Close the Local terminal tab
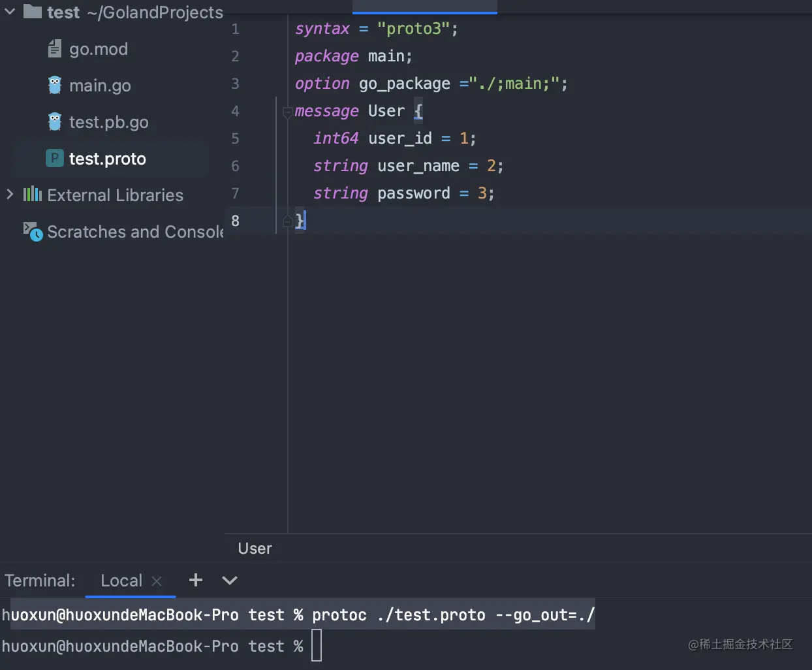 157,581
